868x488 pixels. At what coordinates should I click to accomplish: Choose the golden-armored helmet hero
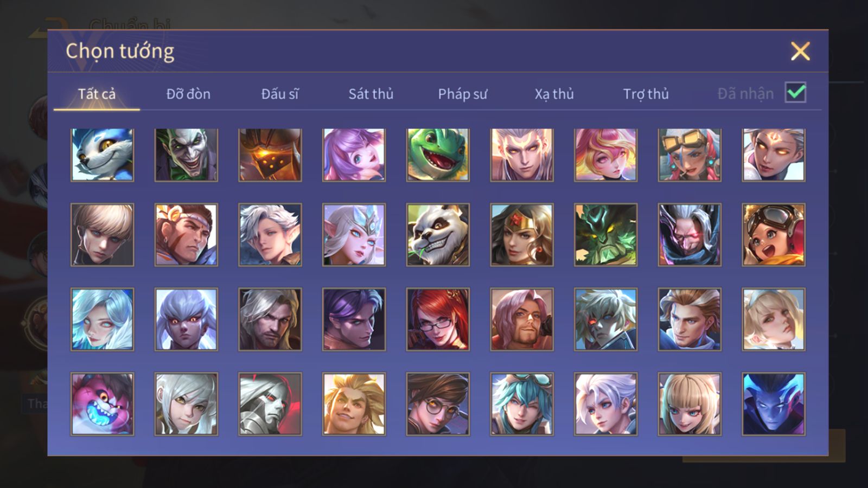[270, 155]
